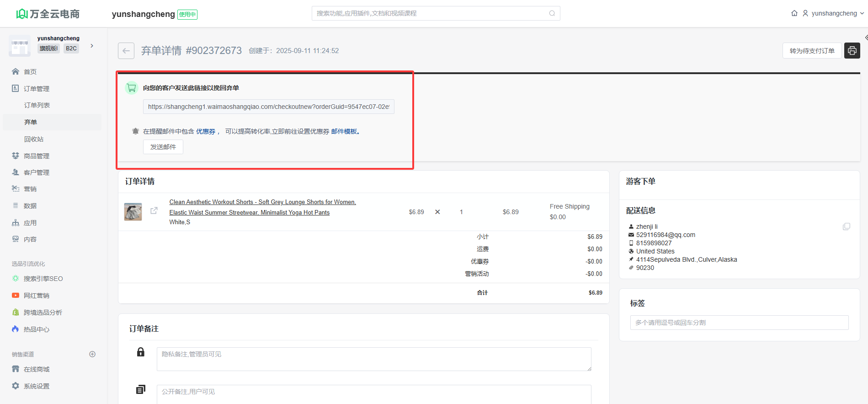Image resolution: width=868 pixels, height=404 pixels.
Task: Open the yunshangcheng account dropdown
Action: [x=834, y=13]
